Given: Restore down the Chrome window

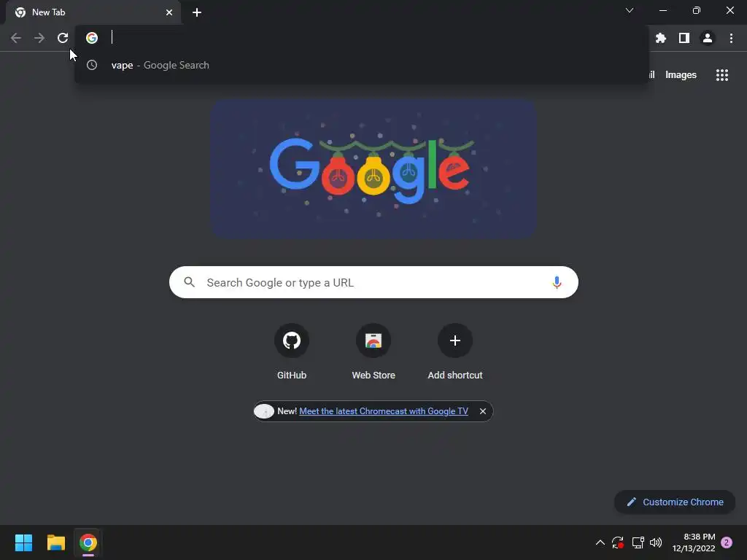Looking at the screenshot, I should click(x=697, y=10).
